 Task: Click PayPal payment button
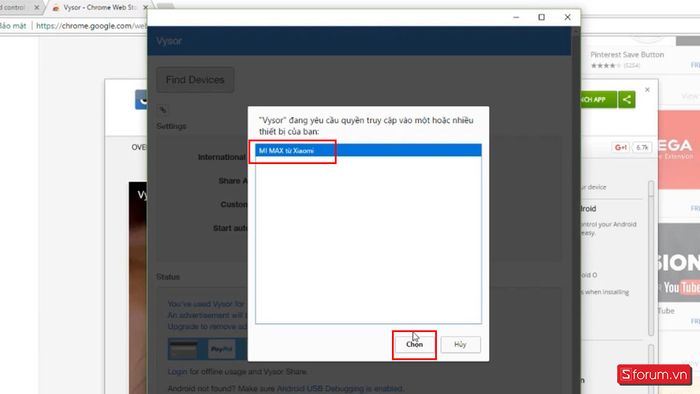tap(221, 349)
